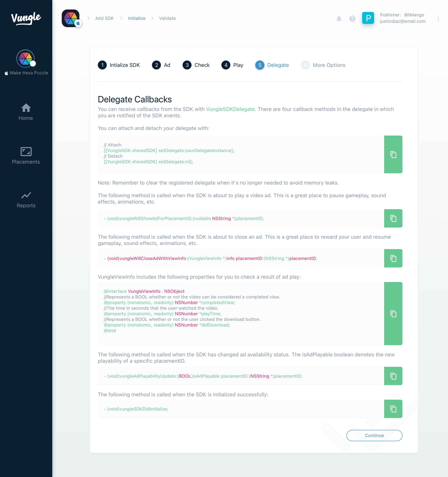Click the notification bell icon
This screenshot has height=477, width=448.
pyautogui.click(x=339, y=18)
